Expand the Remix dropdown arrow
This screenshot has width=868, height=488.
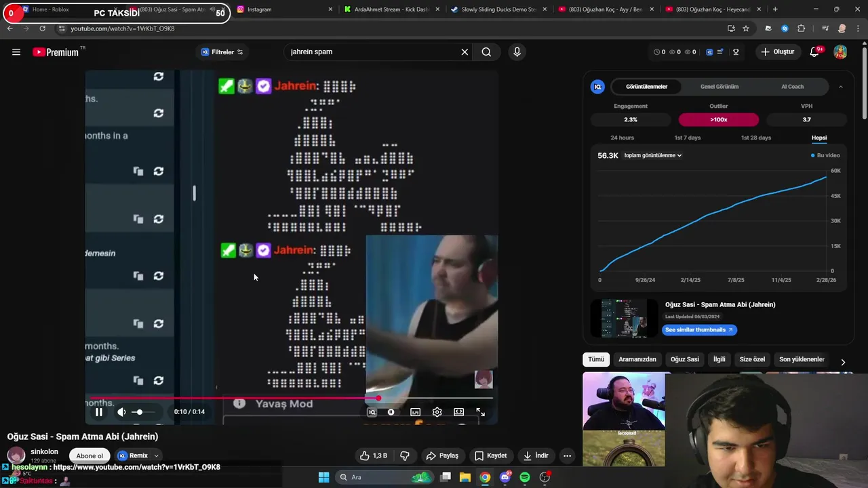click(x=156, y=455)
